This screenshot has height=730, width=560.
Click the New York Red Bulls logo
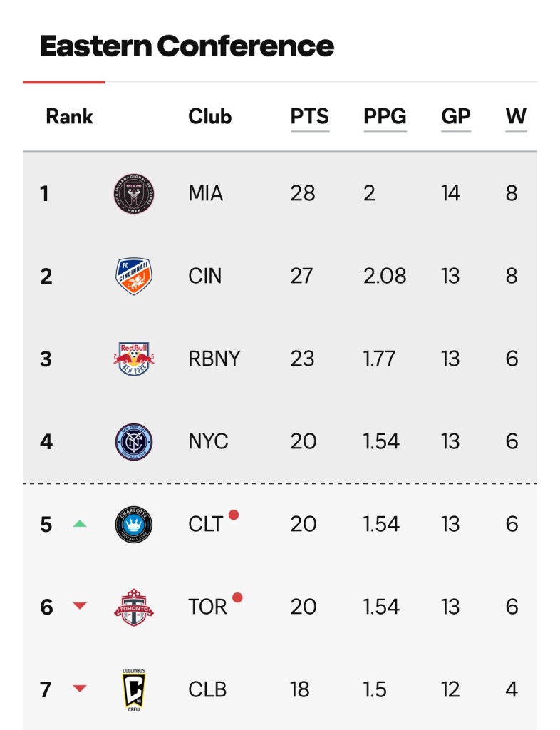click(134, 359)
